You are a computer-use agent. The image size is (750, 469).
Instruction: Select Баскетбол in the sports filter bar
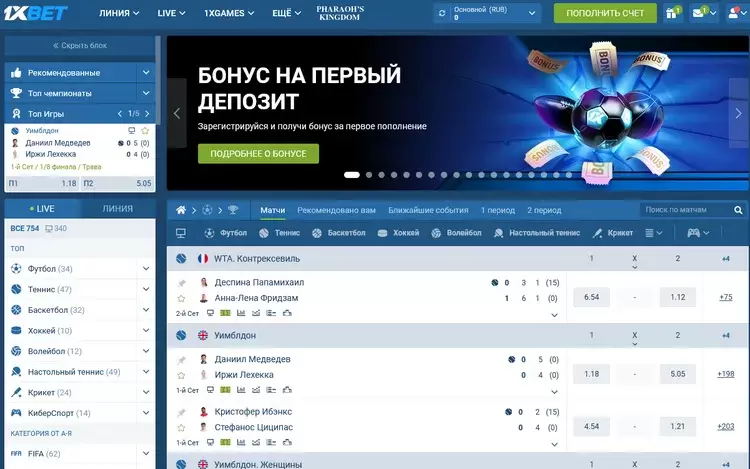tap(338, 233)
